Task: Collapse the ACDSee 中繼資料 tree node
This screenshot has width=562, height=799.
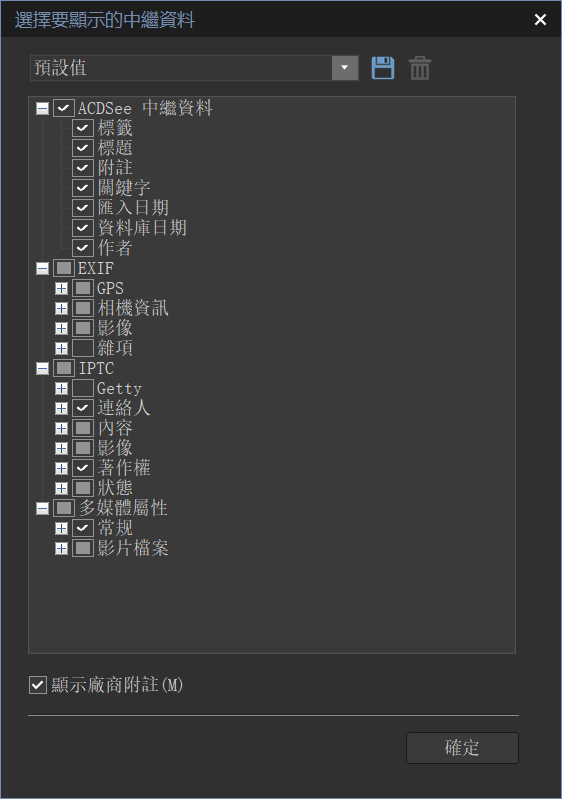Action: click(43, 109)
